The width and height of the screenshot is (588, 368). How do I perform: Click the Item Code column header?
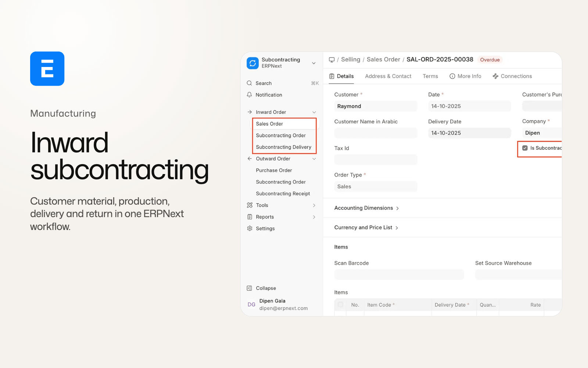pos(398,305)
